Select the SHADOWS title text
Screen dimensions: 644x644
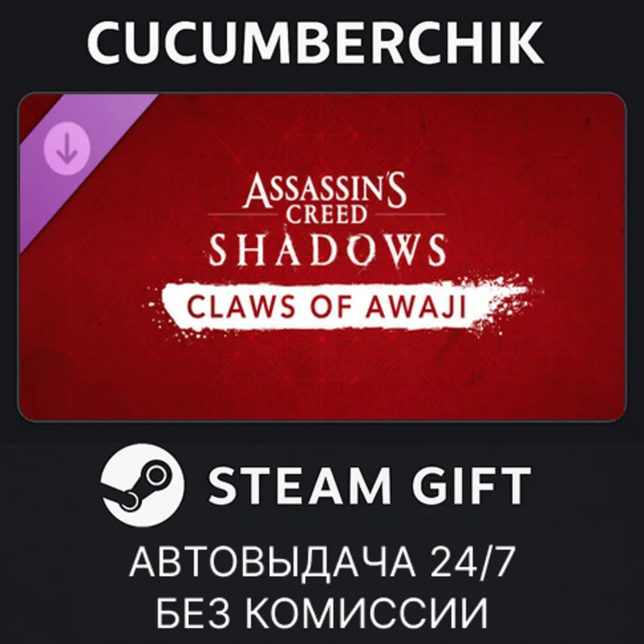point(328,250)
